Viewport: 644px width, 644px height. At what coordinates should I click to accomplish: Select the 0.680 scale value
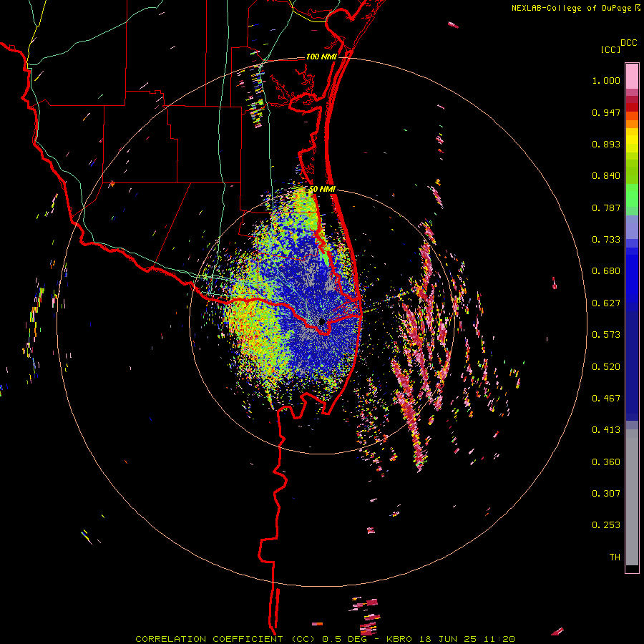[x=606, y=271]
